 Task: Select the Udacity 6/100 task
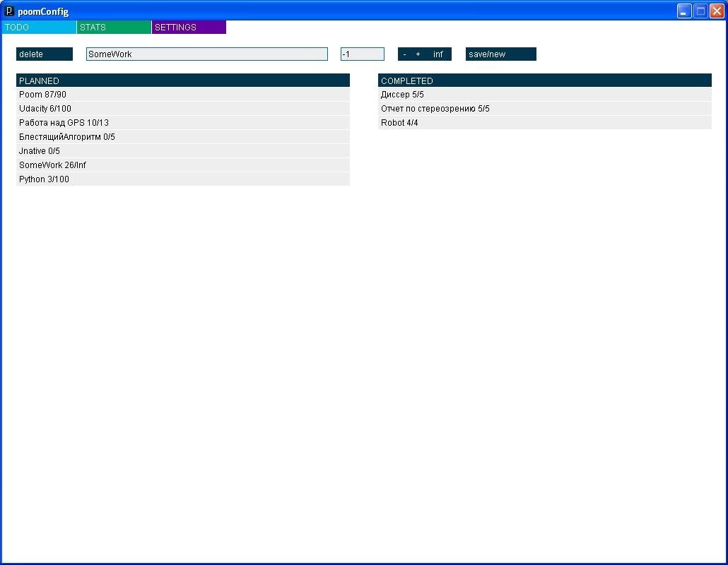(183, 109)
